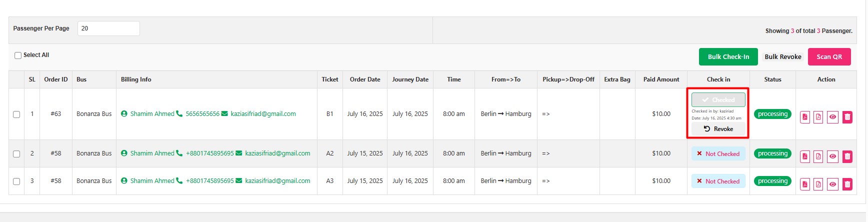The image size is (868, 222).
Task: Check the row 1 passenger checkbox
Action: point(16,114)
